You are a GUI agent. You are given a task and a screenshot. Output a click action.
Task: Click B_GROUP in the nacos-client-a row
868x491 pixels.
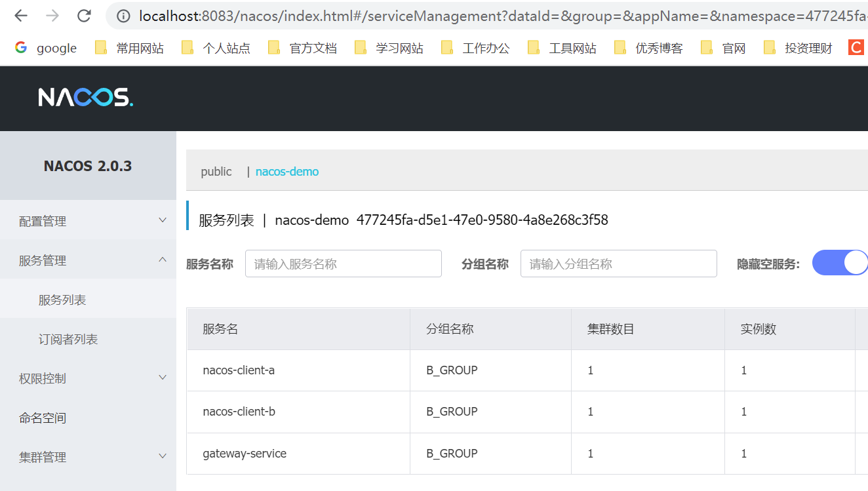point(452,370)
